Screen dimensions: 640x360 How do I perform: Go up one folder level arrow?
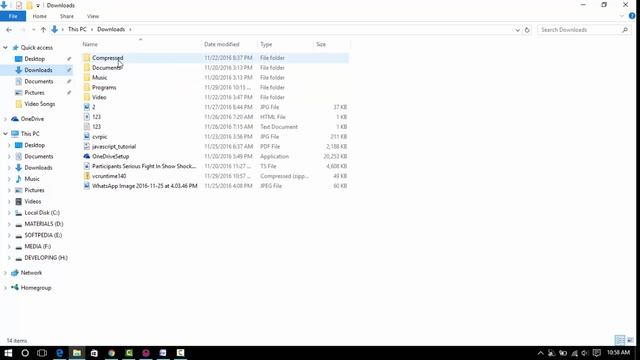pyautogui.click(x=43, y=30)
